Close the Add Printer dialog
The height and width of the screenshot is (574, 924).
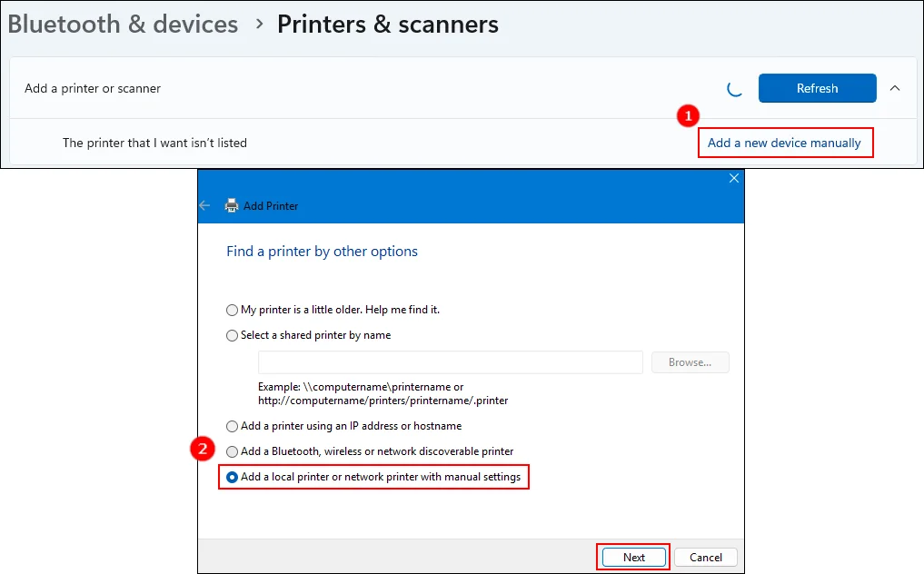pos(734,178)
